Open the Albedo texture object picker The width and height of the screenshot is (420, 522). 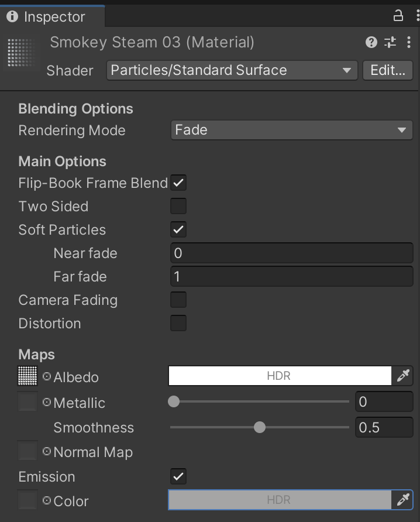pos(47,377)
